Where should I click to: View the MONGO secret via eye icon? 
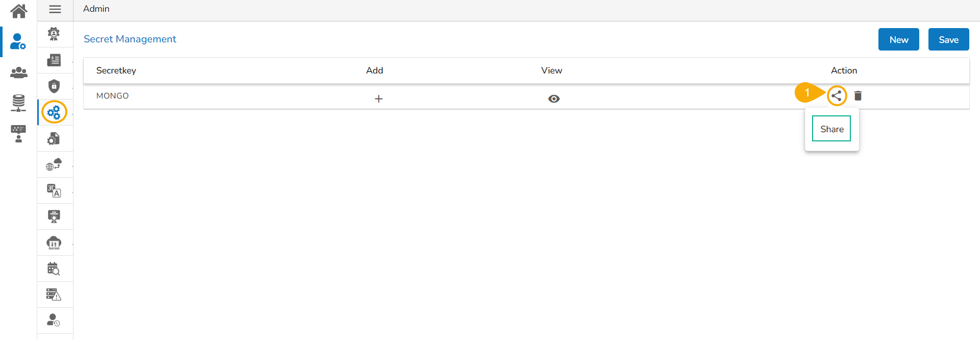coord(554,99)
